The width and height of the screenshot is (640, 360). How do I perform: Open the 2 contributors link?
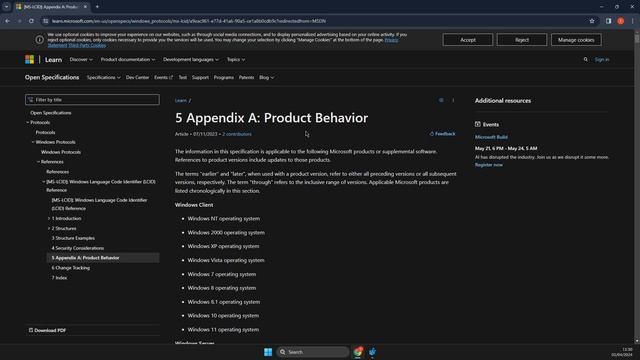tap(237, 134)
